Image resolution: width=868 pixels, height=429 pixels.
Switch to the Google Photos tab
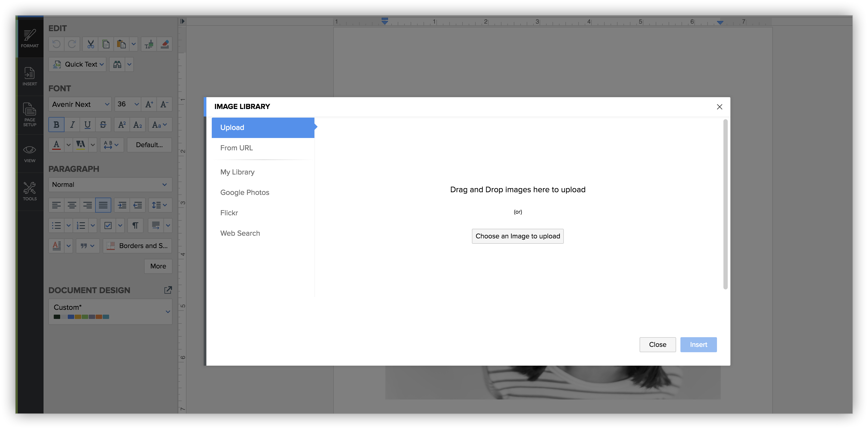pos(245,192)
